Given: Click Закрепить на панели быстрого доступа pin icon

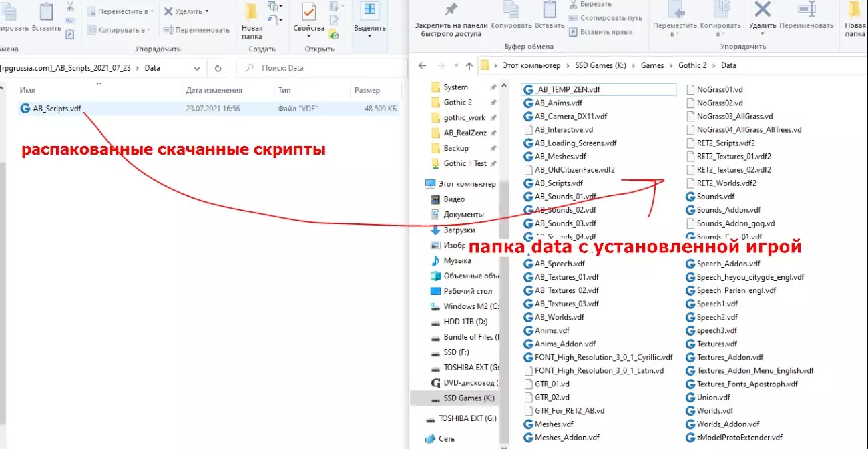Looking at the screenshot, I should tap(451, 9).
